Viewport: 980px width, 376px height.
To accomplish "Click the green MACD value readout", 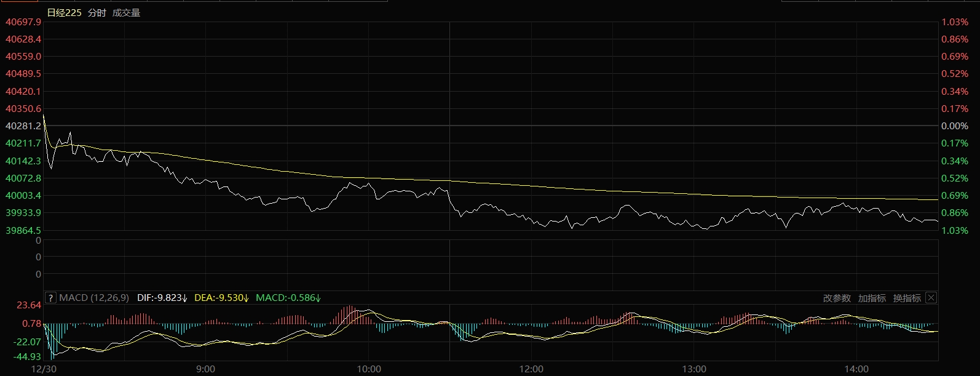I will click(288, 298).
